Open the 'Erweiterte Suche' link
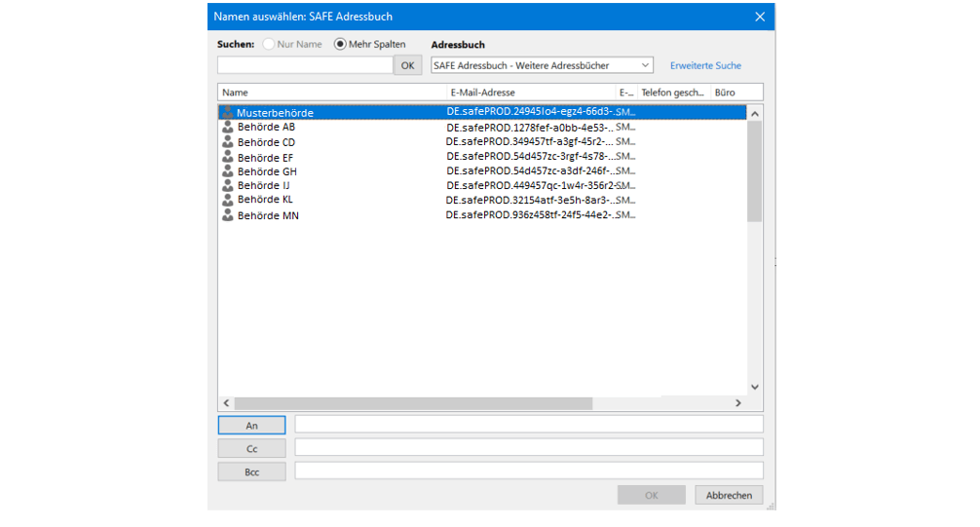The image size is (980, 527). [x=705, y=65]
